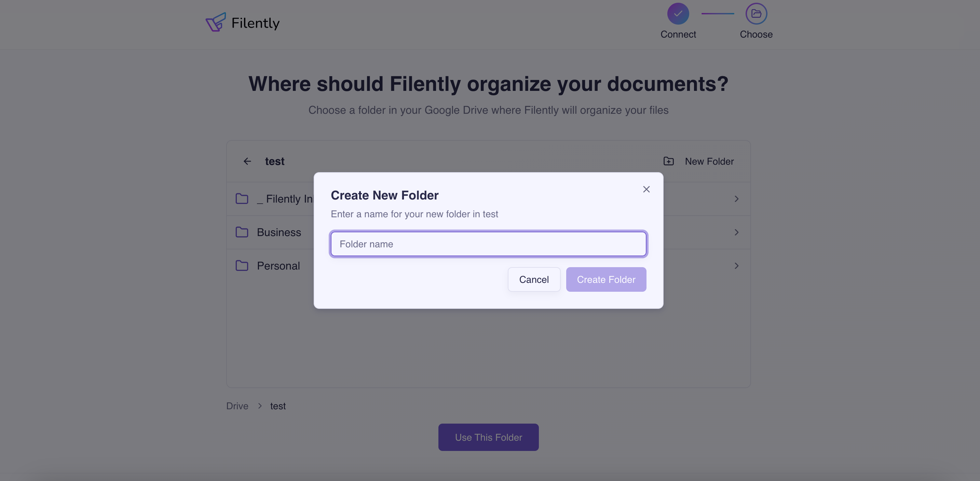Navigate to Drive in the breadcrumb
The image size is (980, 481).
pos(237,406)
